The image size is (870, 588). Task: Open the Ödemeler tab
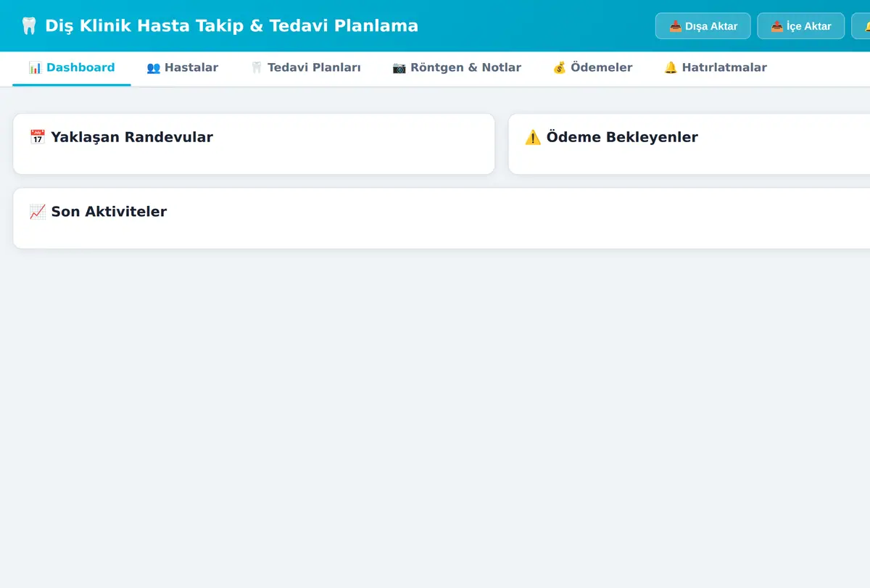click(592, 67)
